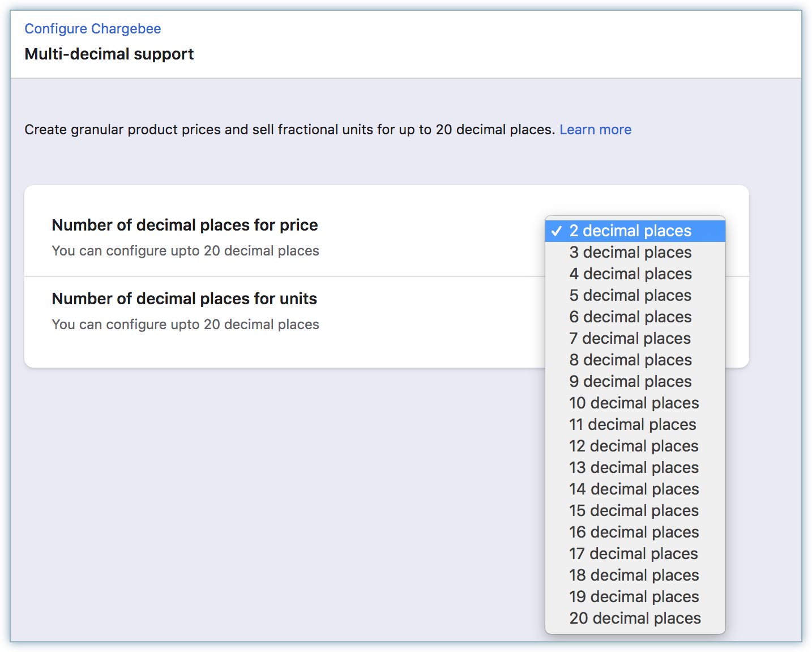Select 5 decimal places option
Viewport: 812px width, 652px height.
click(x=630, y=296)
